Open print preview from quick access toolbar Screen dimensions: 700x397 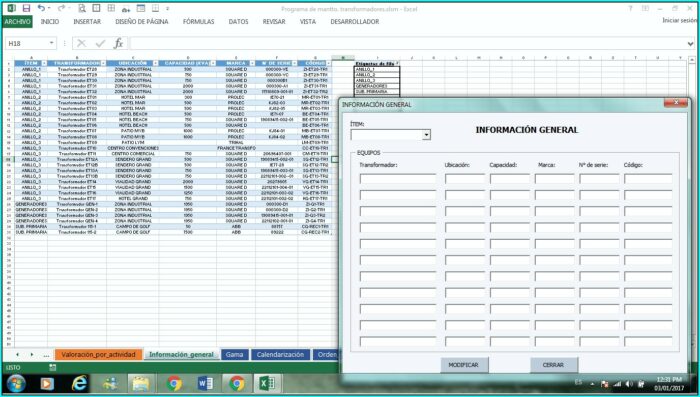[82, 8]
